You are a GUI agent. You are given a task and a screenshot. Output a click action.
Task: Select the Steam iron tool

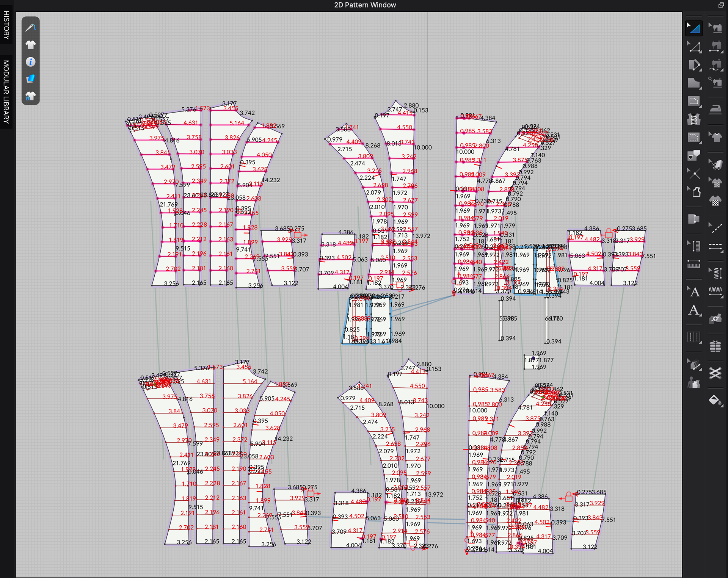pos(715,110)
